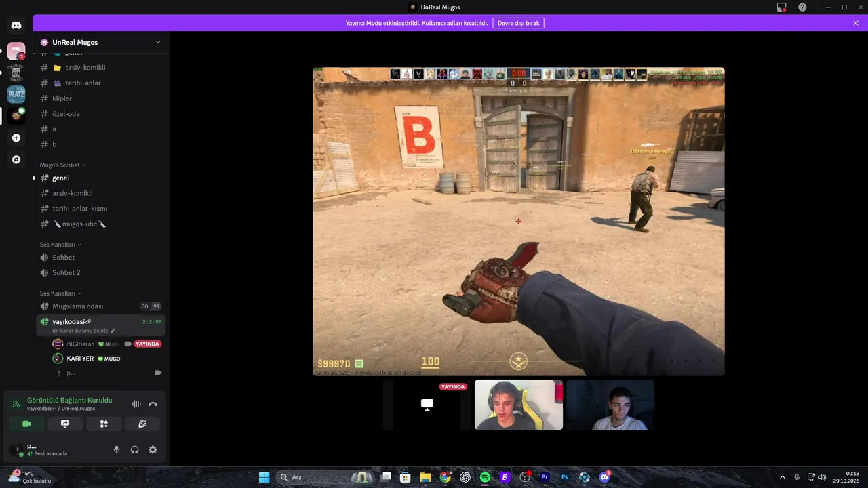
Task: Open File Explorer from taskbar
Action: pos(425,477)
